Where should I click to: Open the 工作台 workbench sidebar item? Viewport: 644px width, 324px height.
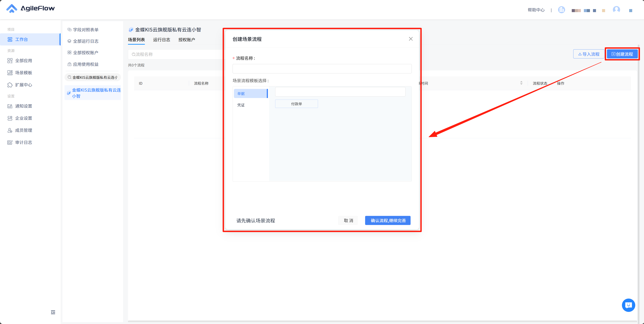(x=22, y=39)
